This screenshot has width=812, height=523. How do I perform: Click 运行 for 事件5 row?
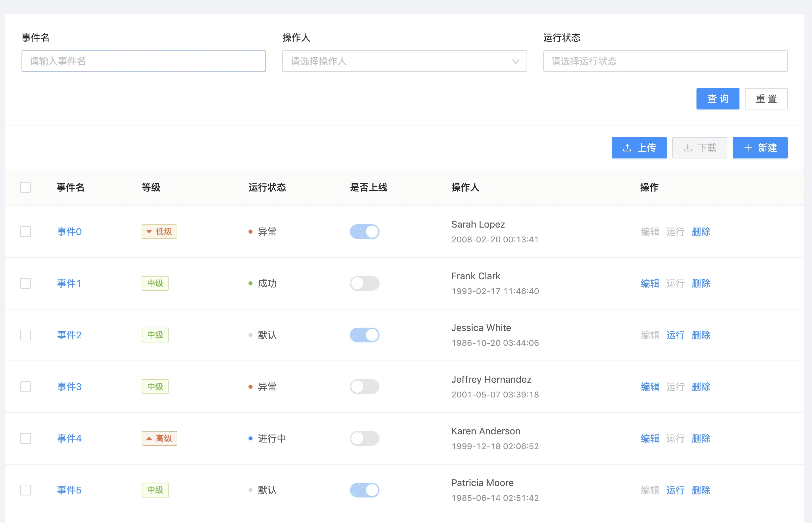click(x=675, y=490)
